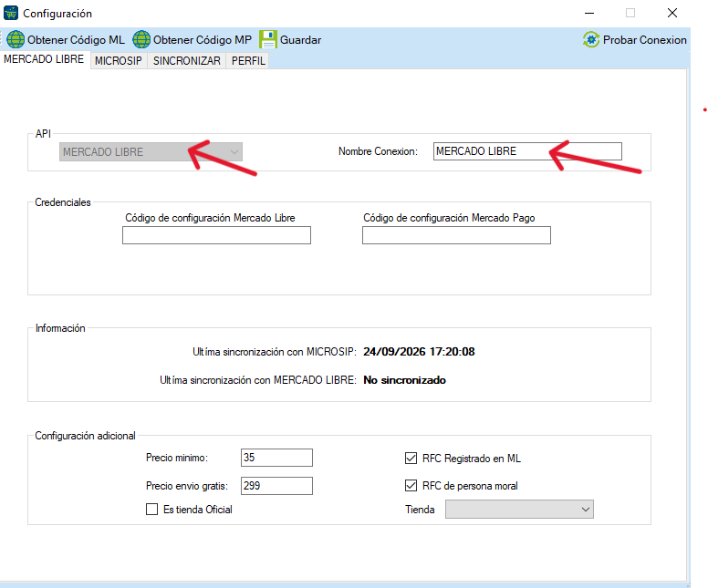708x588 pixels.
Task: Uncheck RFC Registrado en ML
Action: (411, 459)
